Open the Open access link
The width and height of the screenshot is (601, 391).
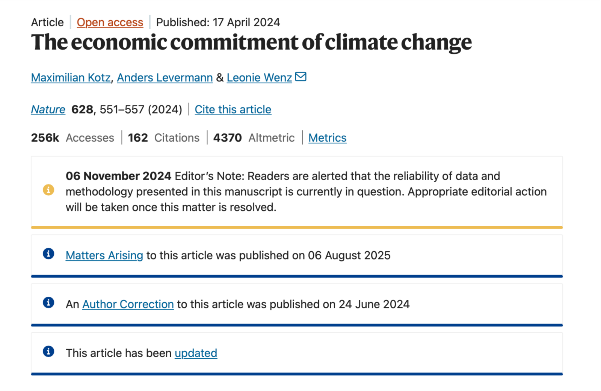pyautogui.click(x=110, y=22)
